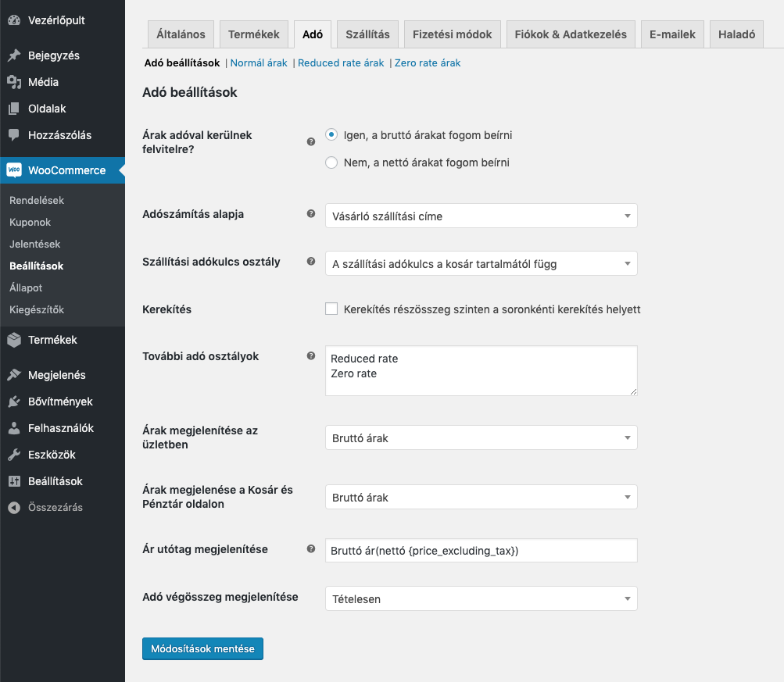Click the Megjelenés appearance icon
Image resolution: width=784 pixels, height=682 pixels.
coord(13,374)
